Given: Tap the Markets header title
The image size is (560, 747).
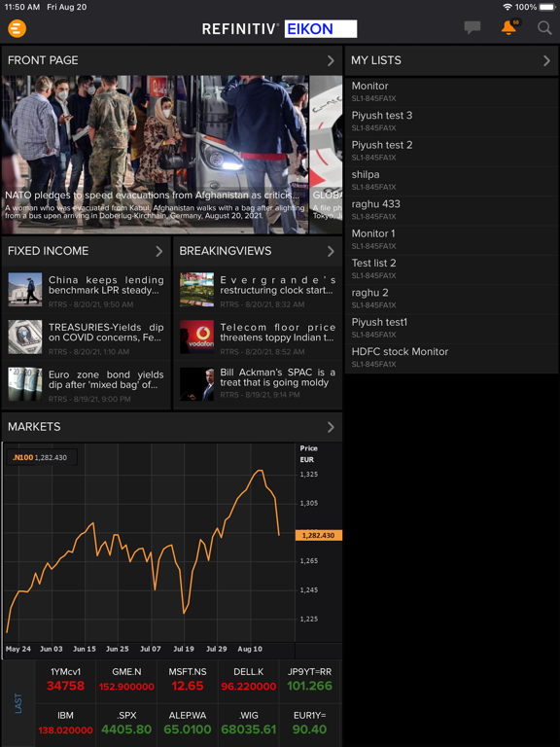Looking at the screenshot, I should tap(34, 427).
